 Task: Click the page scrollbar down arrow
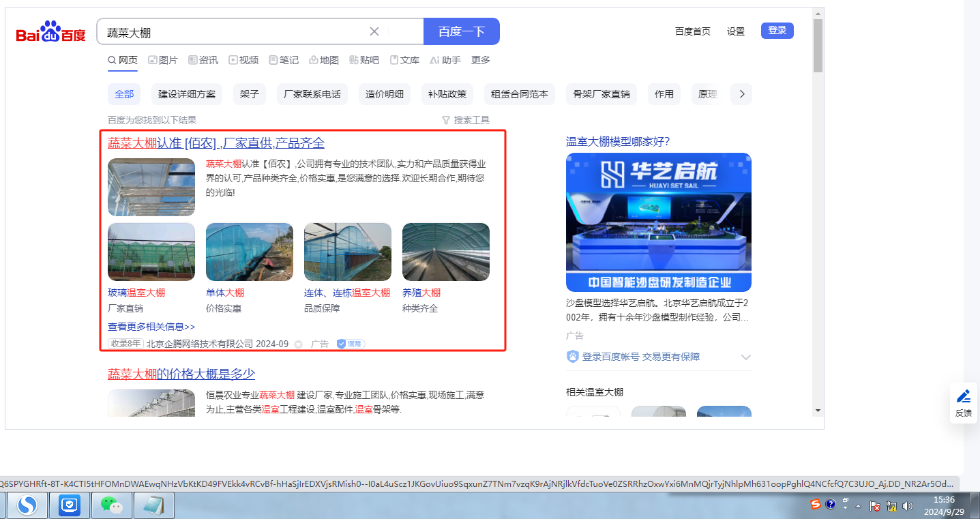[818, 410]
